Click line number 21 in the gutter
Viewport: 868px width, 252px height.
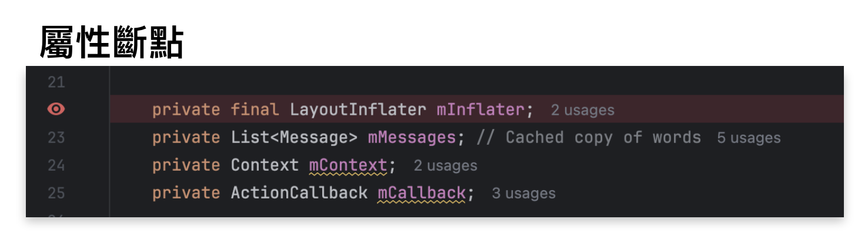point(56,82)
